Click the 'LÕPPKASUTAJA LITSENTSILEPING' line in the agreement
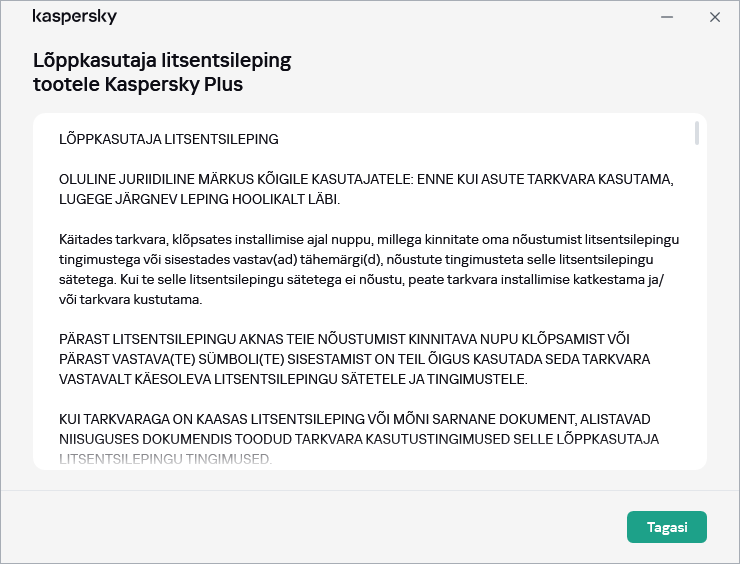This screenshot has height=564, width=740. [168, 139]
